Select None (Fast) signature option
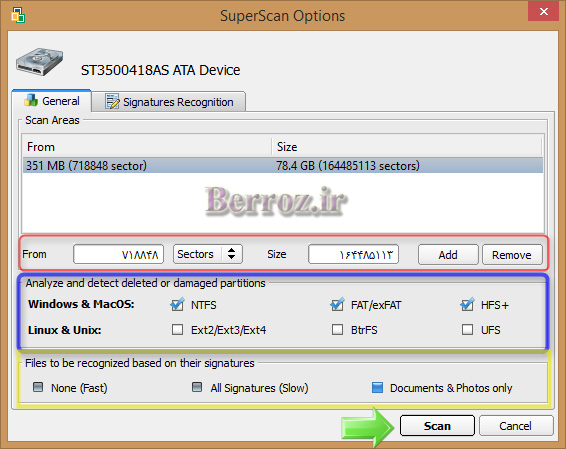The image size is (566, 449). click(x=38, y=387)
